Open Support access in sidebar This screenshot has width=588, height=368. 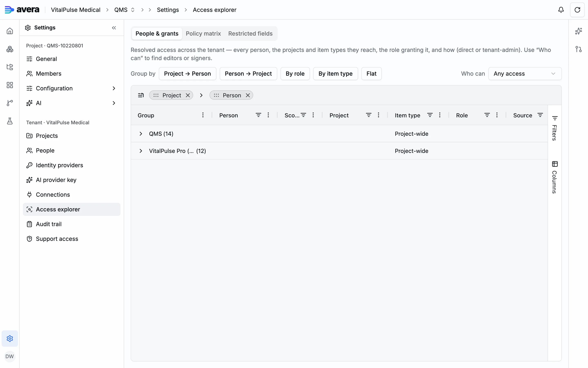coord(71,239)
